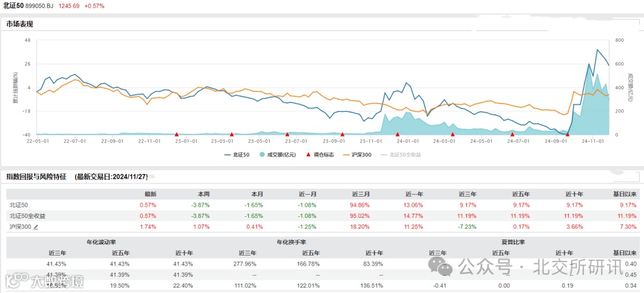Image resolution: width=644 pixels, height=293 pixels.
Task: Click the 1.74% latest cell for 沪深300
Action: coord(148,226)
